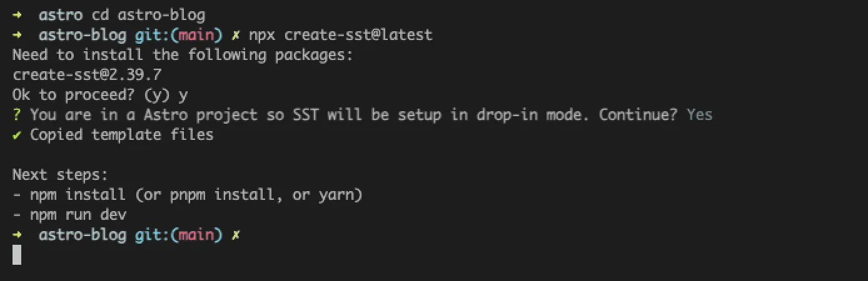Click the green checkmark before Copied template files
The image size is (868, 281).
click(x=17, y=135)
